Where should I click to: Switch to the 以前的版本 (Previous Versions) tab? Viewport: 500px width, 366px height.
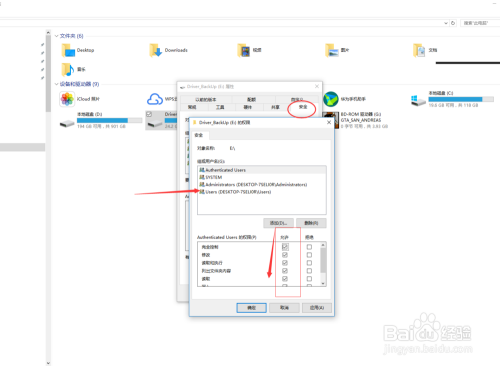pyautogui.click(x=206, y=99)
